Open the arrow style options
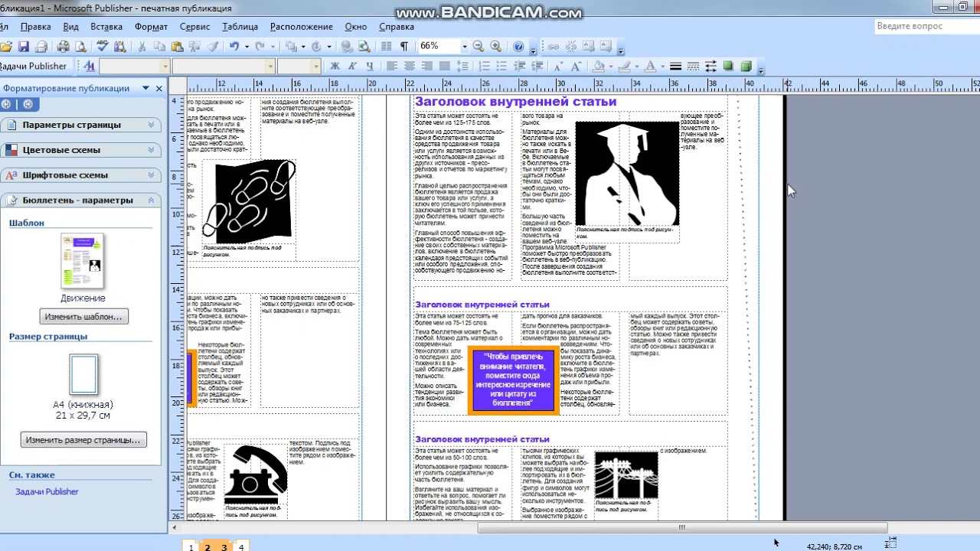The image size is (980, 551). pyautogui.click(x=710, y=67)
